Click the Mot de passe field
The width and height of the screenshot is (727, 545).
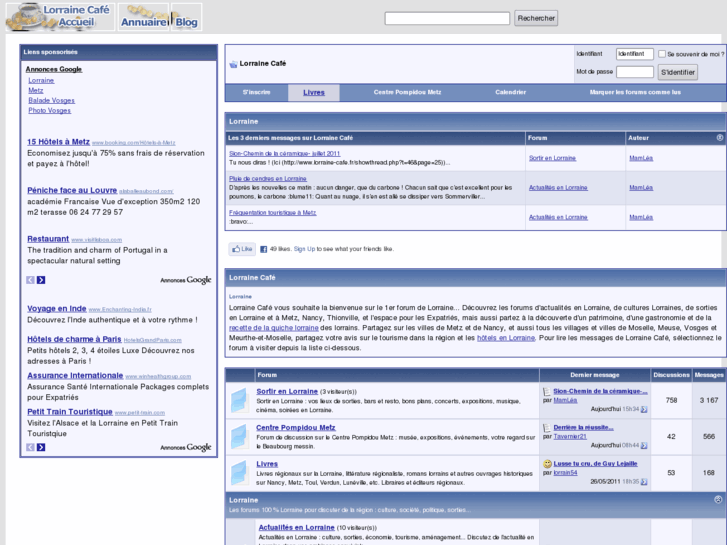coord(635,72)
